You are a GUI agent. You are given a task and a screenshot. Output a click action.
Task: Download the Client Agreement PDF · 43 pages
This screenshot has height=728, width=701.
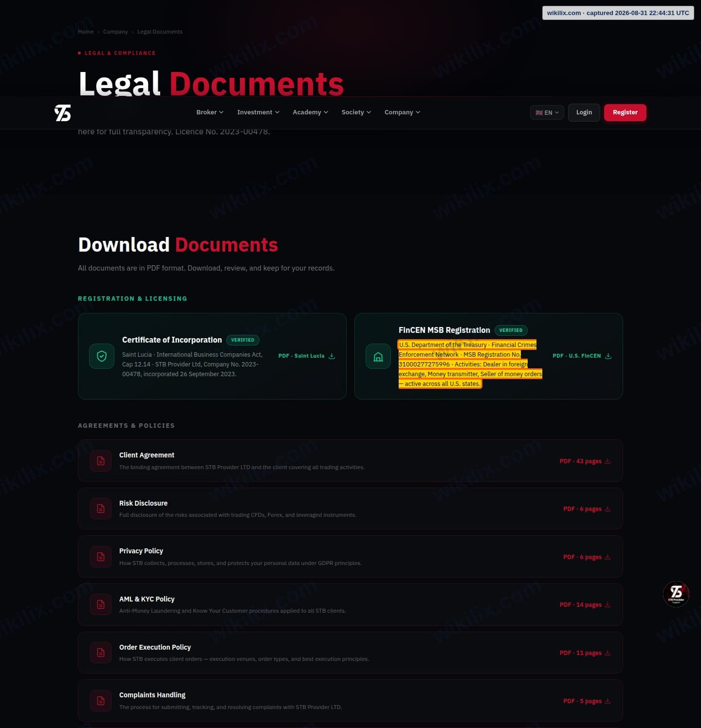[x=585, y=461]
